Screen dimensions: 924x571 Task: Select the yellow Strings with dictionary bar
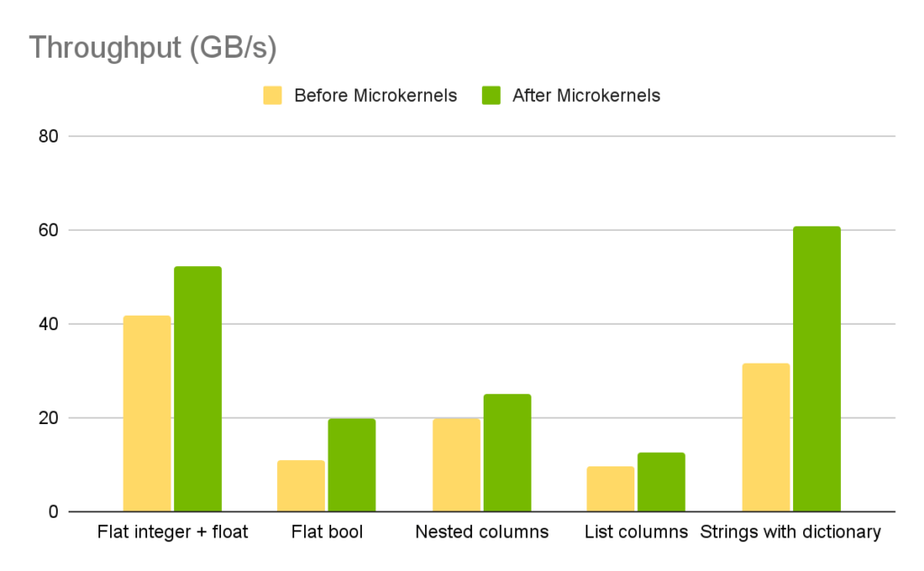(765, 437)
